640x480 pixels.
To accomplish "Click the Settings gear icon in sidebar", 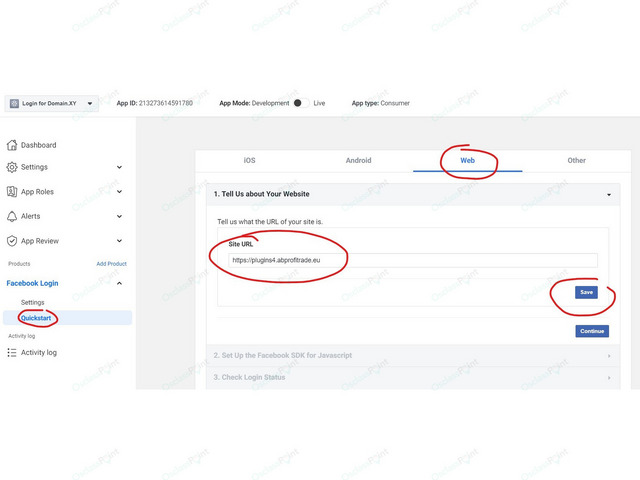I will pyautogui.click(x=12, y=167).
